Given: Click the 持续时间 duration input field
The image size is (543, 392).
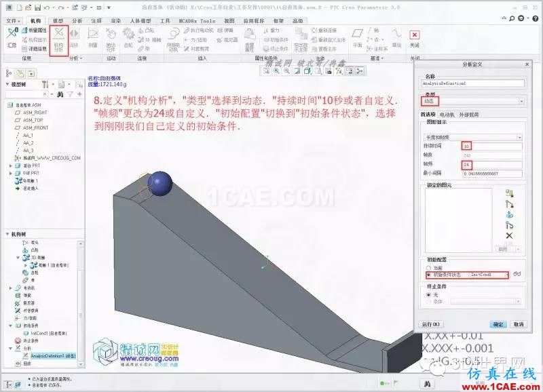Looking at the screenshot, I should pyautogui.click(x=492, y=146).
